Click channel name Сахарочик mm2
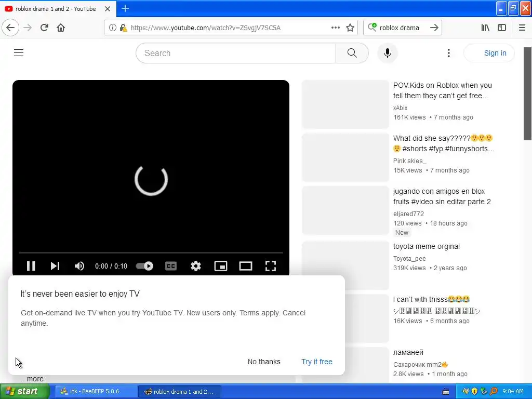Screen dimensions: 532x399 [420, 364]
